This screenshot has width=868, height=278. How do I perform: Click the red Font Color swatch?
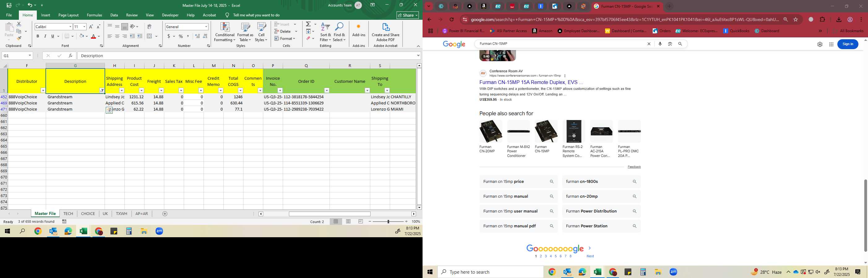tap(94, 36)
